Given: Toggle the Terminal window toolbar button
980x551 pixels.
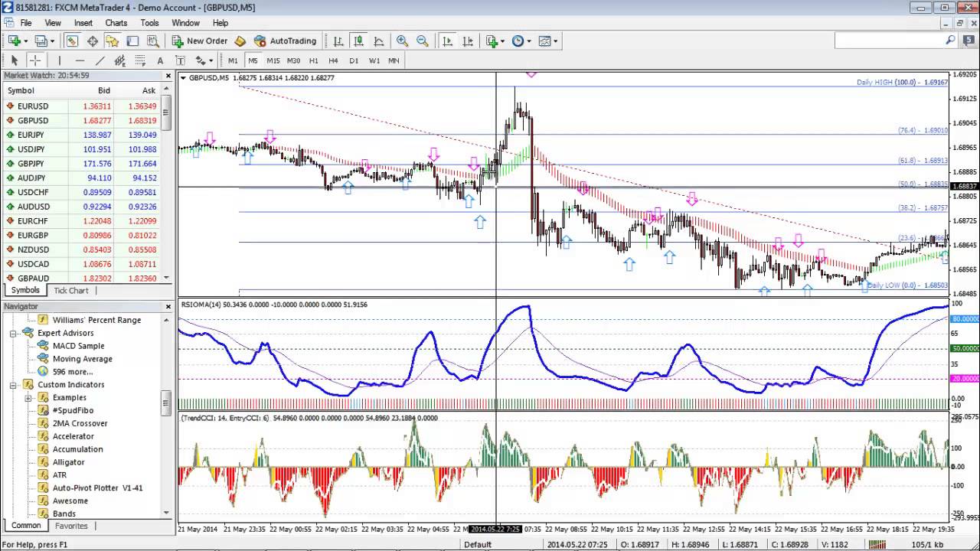Looking at the screenshot, I should [132, 41].
